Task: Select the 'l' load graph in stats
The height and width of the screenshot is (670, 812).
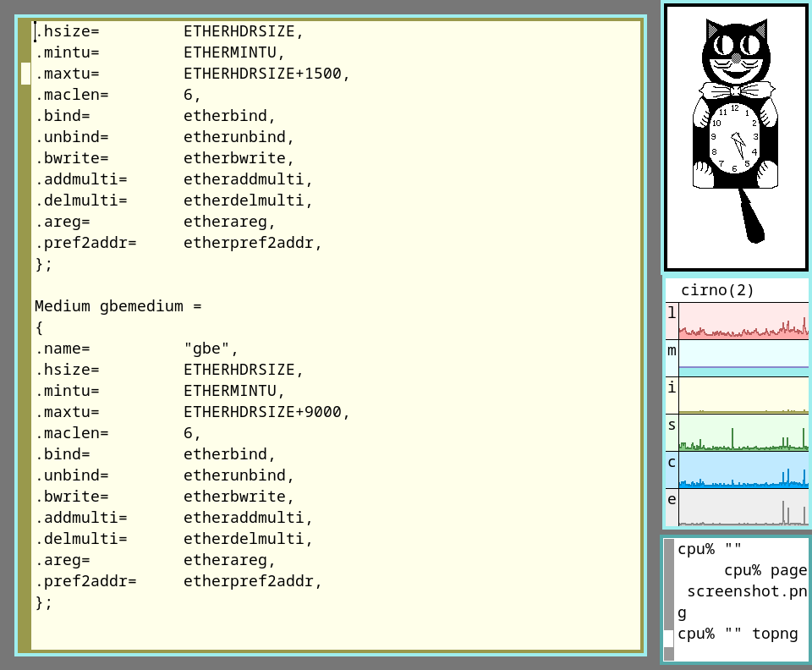Action: pyautogui.click(x=743, y=321)
